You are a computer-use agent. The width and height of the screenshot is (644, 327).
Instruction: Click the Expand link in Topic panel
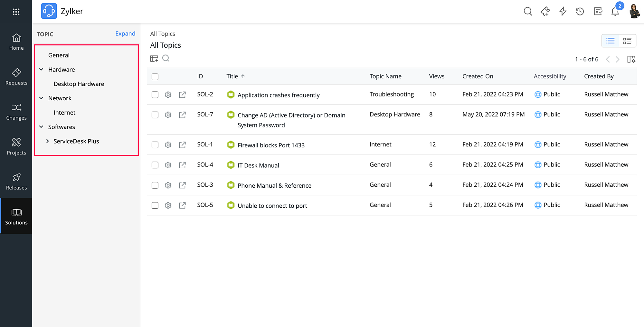point(125,34)
